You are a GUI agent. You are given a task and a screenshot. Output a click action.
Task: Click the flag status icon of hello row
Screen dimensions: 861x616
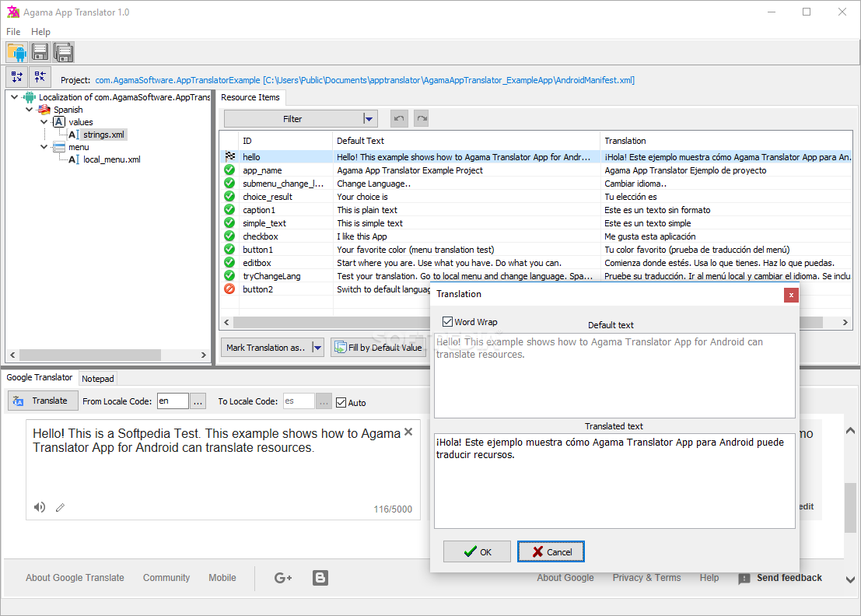coord(229,156)
